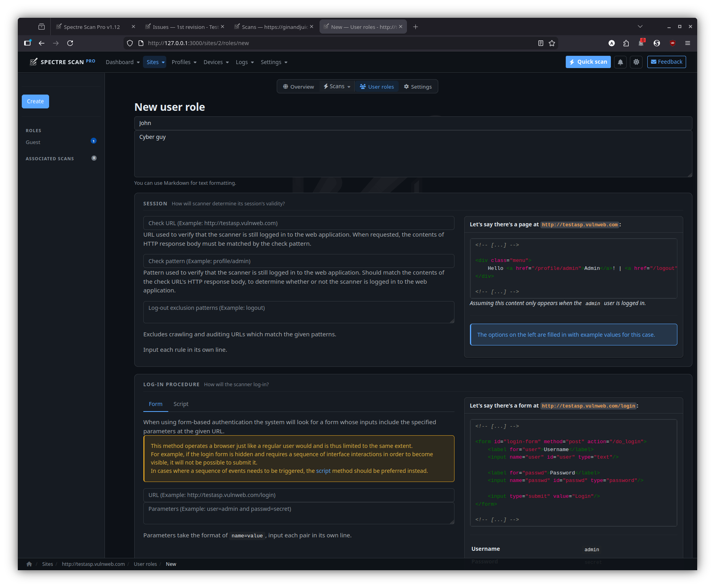Click the page info icon in the address bar
This screenshot has height=588, width=715.
pos(141,43)
